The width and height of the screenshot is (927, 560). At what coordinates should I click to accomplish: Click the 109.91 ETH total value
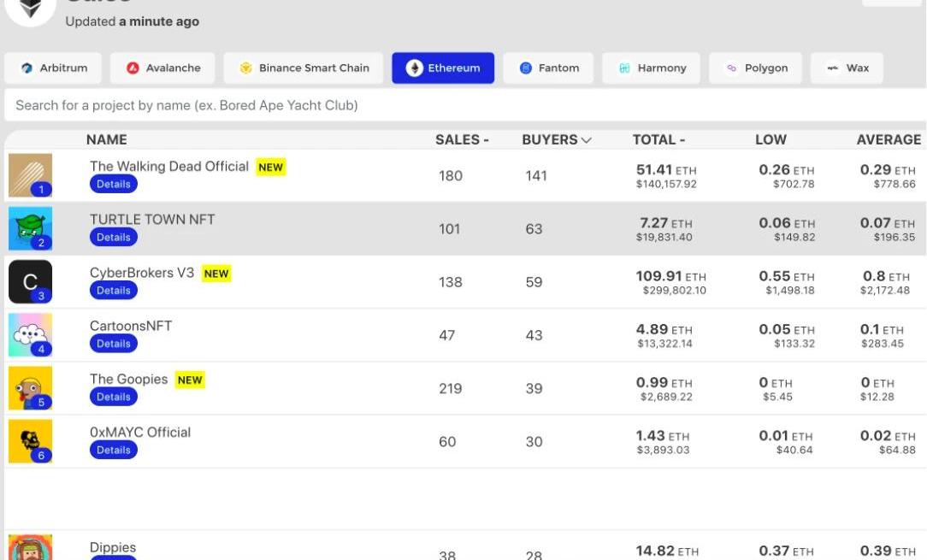pos(671,276)
